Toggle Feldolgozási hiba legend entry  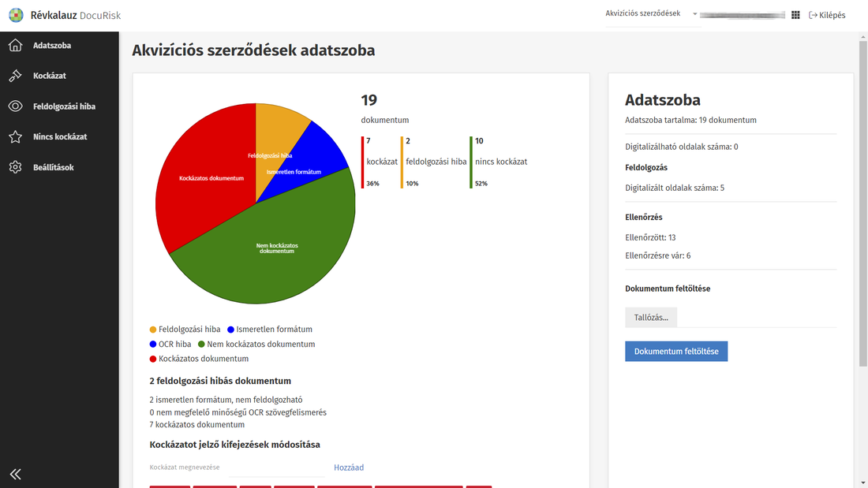185,330
